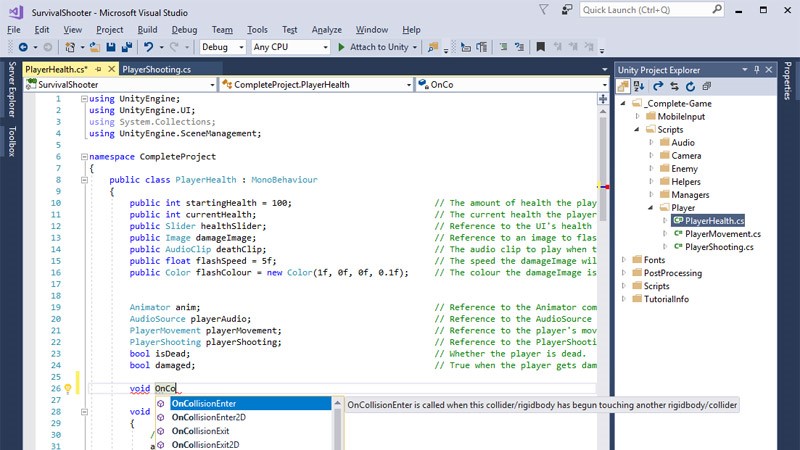Image resolution: width=800 pixels, height=450 pixels.
Task: Open the Unity Project Explorer window options arrow
Action: (x=745, y=69)
